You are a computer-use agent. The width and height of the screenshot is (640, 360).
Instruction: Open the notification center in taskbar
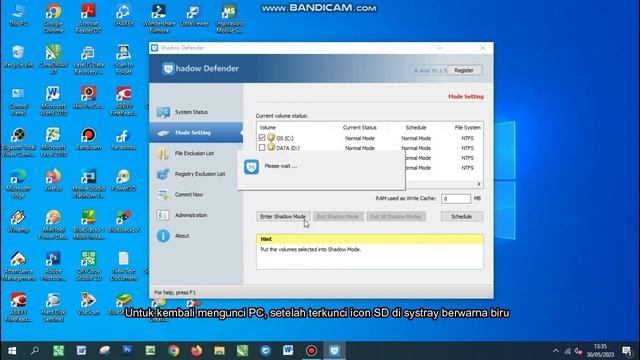[x=627, y=351]
